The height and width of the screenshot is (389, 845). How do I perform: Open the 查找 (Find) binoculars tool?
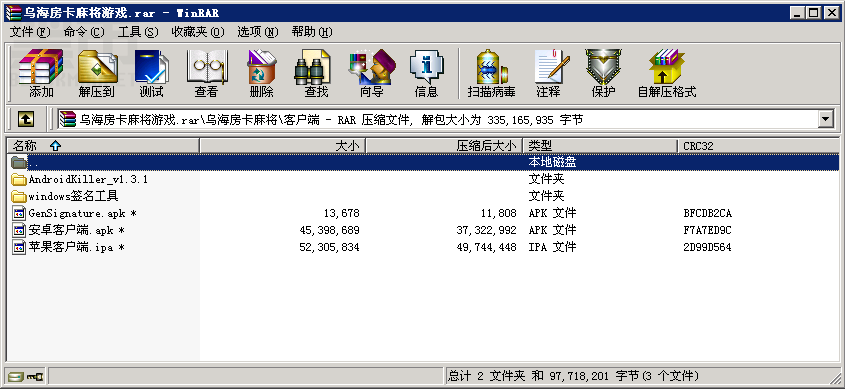click(316, 73)
